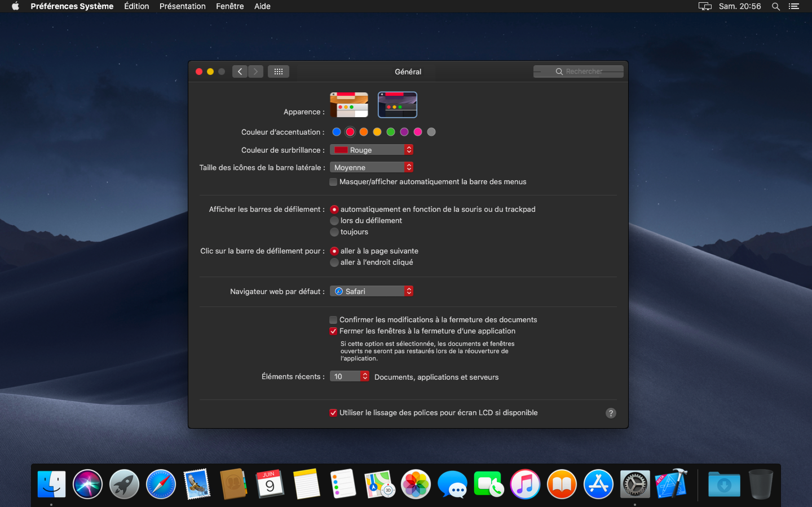Expand the 'Moyenne' sidebar icon size dropdown
Image resolution: width=812 pixels, height=507 pixels.
(371, 167)
